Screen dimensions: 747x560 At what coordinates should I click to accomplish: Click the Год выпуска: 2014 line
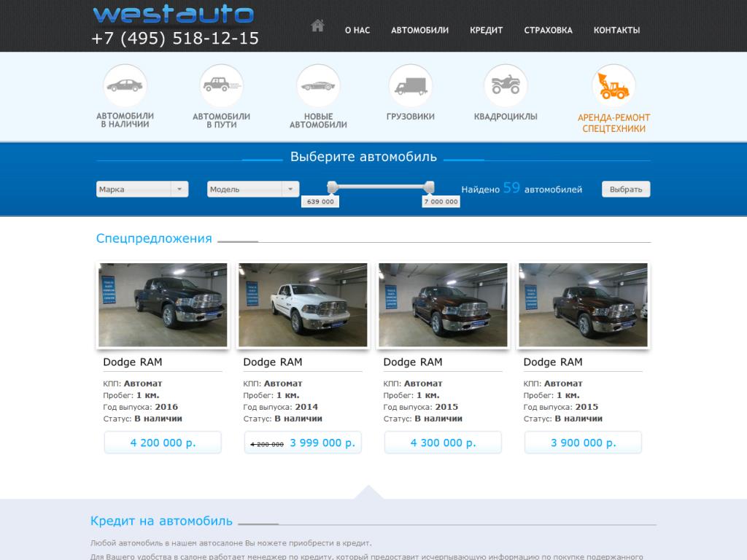point(281,407)
